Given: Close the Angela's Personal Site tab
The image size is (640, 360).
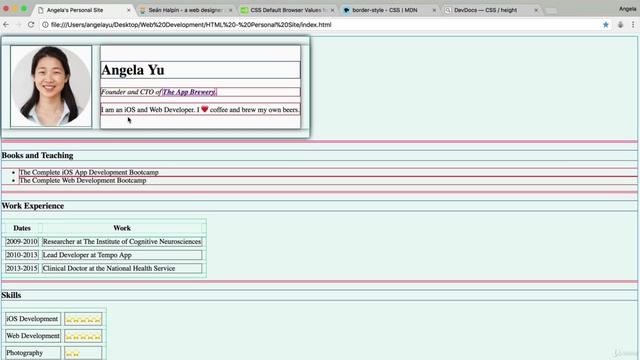Looking at the screenshot, I should [x=129, y=10].
